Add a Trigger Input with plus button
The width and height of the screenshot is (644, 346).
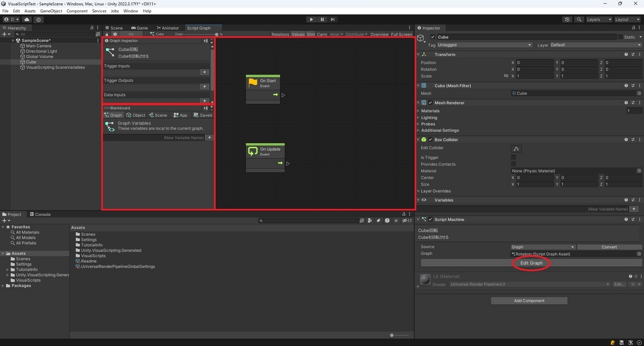click(x=204, y=72)
